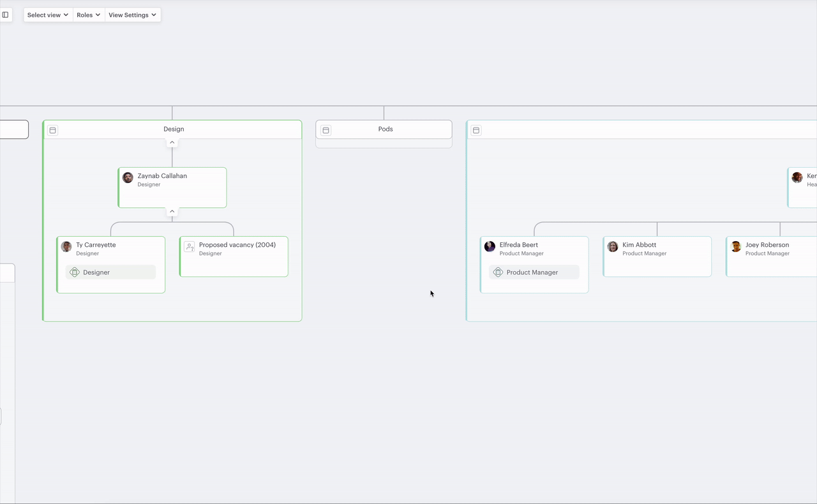
Task: Click the hexagon icon in the Designer role badge
Action: (x=76, y=272)
